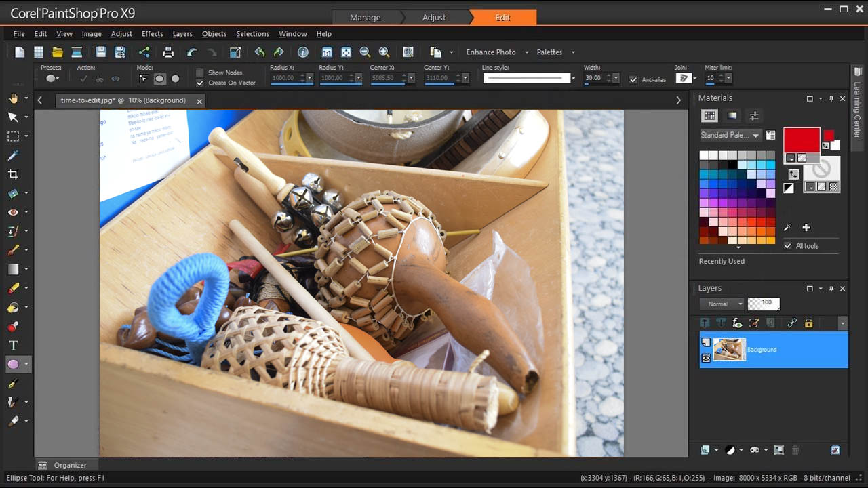The width and height of the screenshot is (868, 488).
Task: Activate the Eyedropper tool
Action: click(14, 155)
